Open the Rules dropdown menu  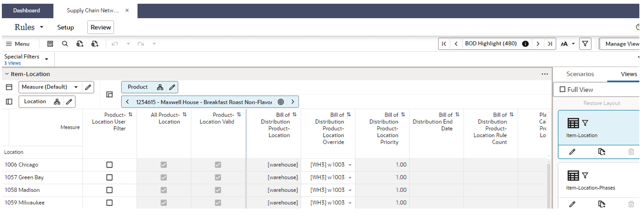29,27
